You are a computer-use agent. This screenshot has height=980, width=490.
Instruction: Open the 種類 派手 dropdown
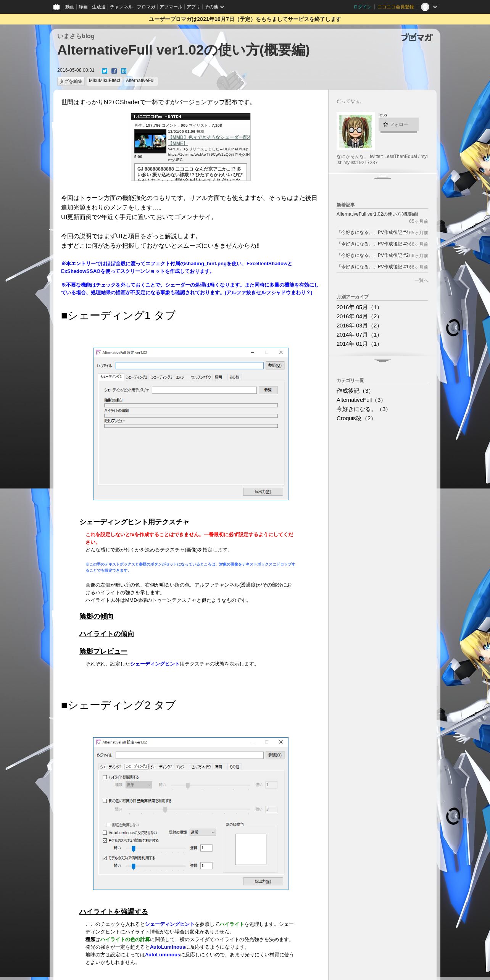click(139, 785)
